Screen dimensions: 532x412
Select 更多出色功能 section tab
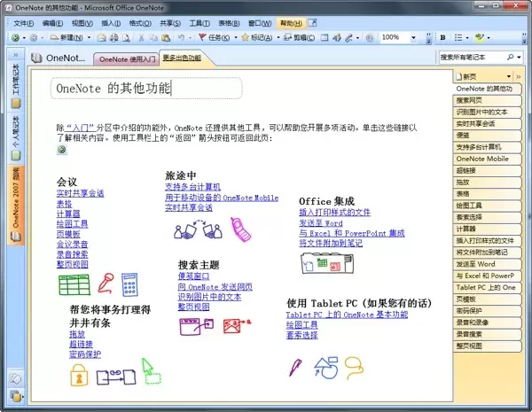tap(182, 58)
